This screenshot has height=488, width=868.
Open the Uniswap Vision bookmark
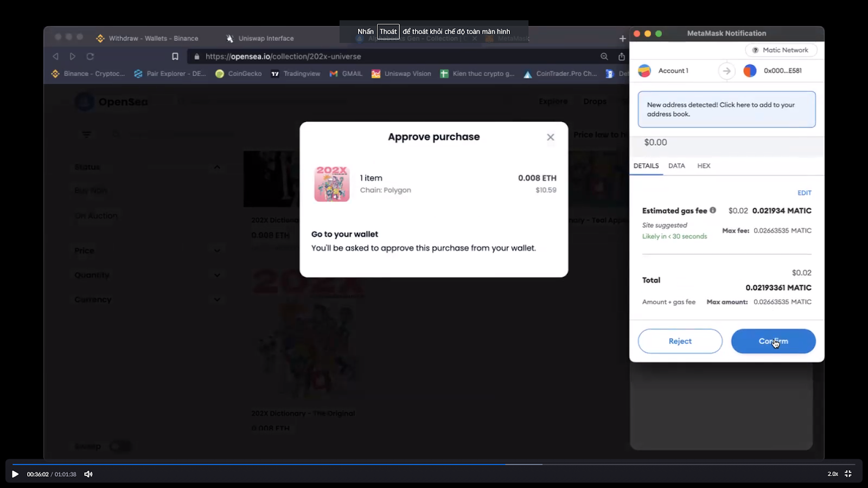coord(401,74)
